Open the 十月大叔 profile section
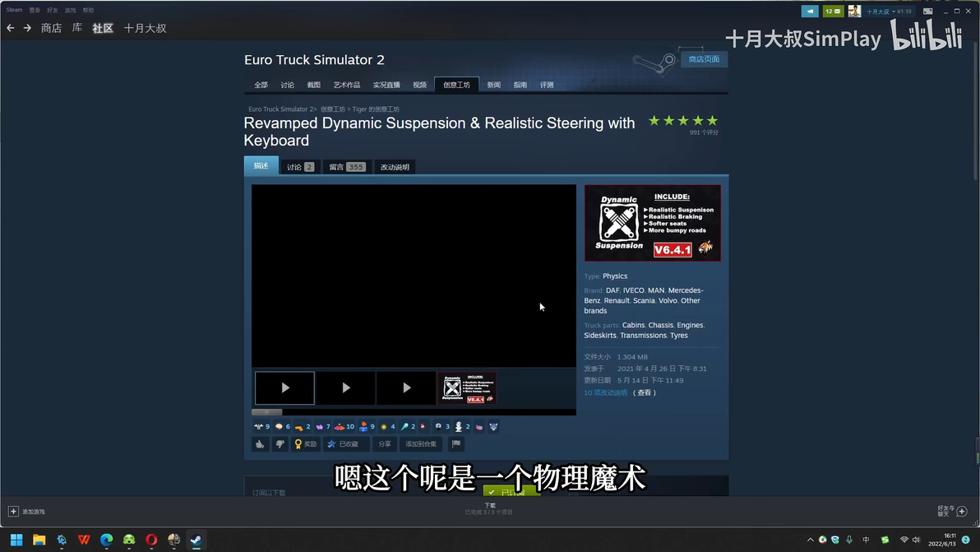 [x=145, y=28]
